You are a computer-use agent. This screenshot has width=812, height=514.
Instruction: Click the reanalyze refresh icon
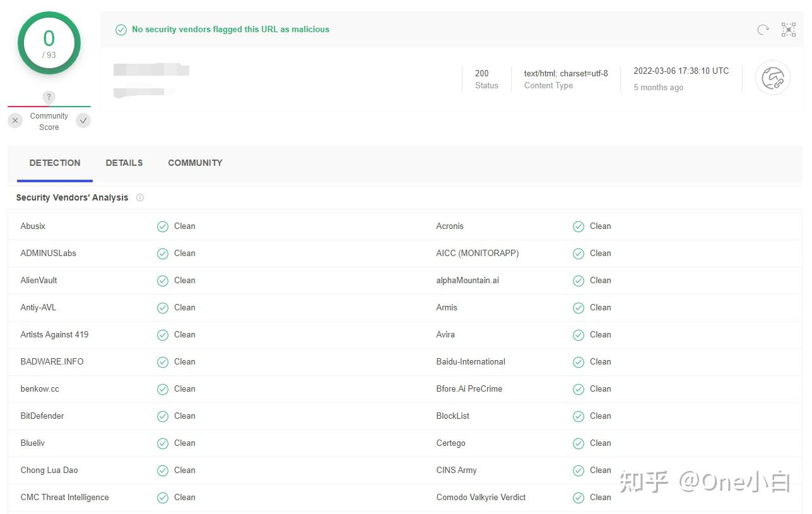tap(763, 30)
